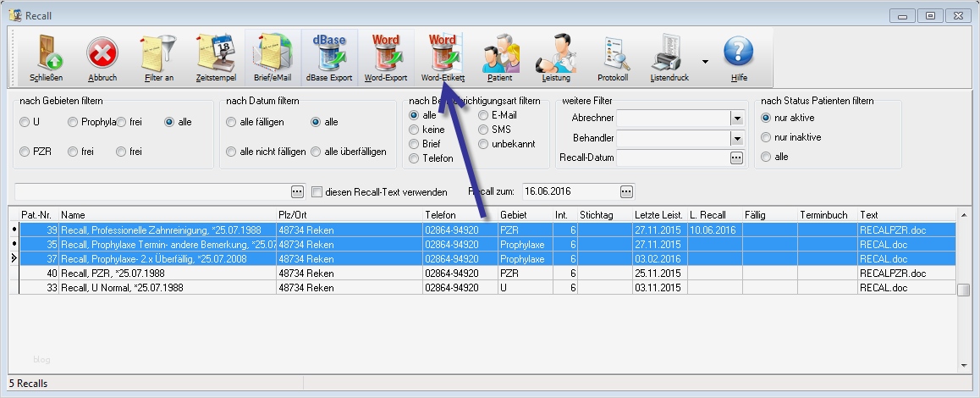Open the Recall zum date picker button

[x=626, y=191]
